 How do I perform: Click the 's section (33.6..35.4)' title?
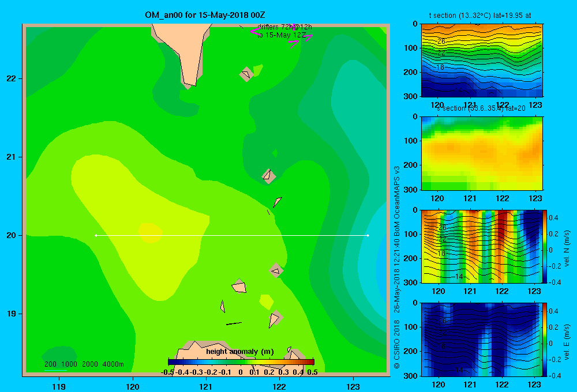click(x=481, y=108)
